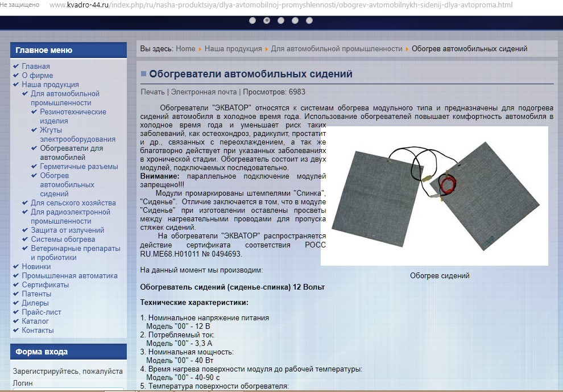
Task: Open Резинотехнические изделия submenu item
Action: point(73,117)
